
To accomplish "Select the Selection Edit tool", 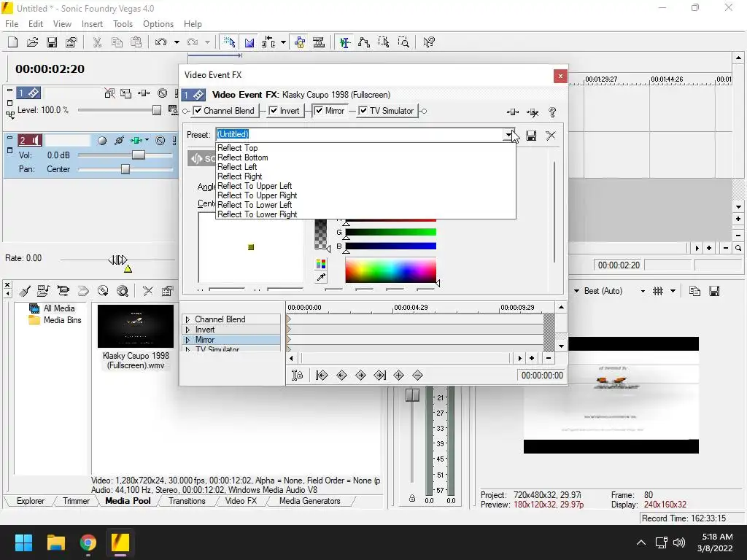I will (384, 42).
